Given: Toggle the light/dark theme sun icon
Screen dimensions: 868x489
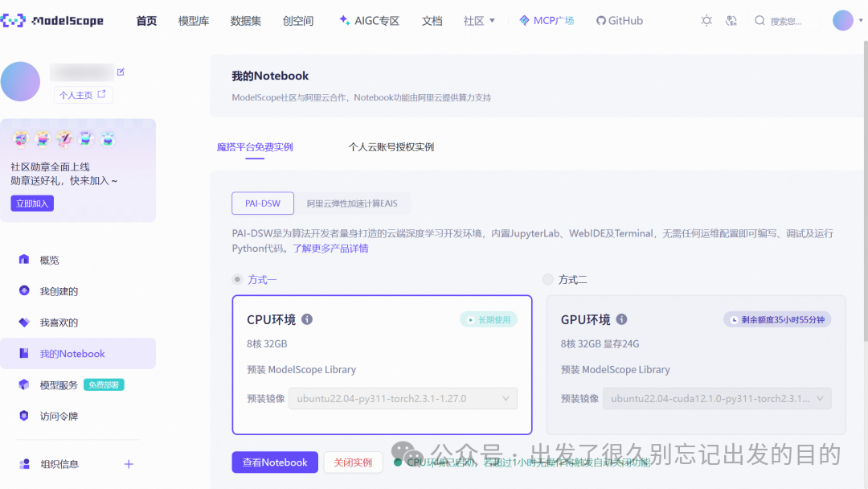Looking at the screenshot, I should click(706, 20).
